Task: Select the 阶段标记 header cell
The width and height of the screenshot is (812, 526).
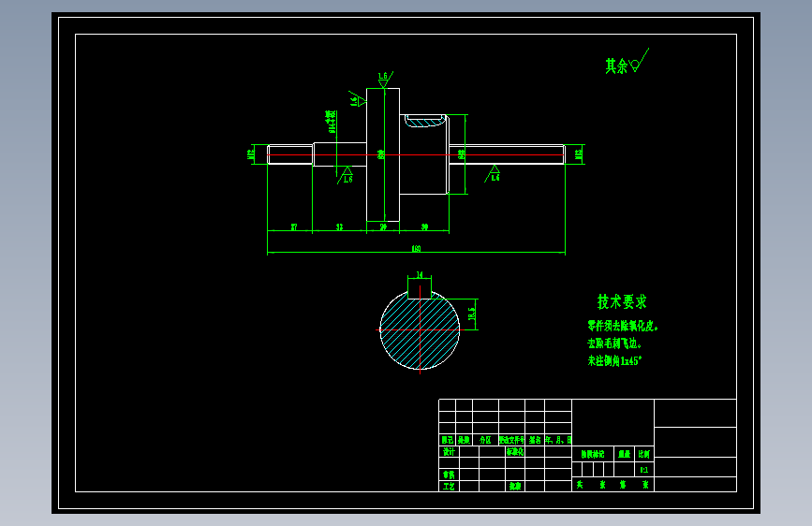Action: [x=593, y=454]
